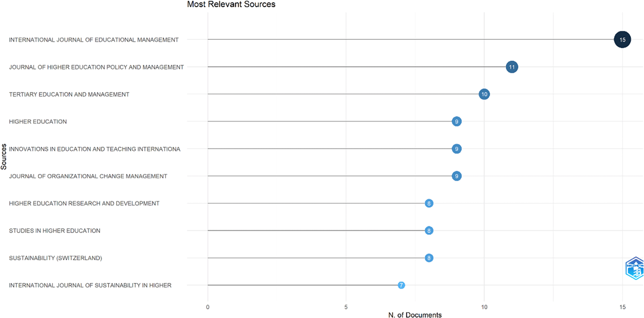644x318 pixels.
Task: Click the Journal of Organizational Change Management marker
Action: tap(456, 176)
